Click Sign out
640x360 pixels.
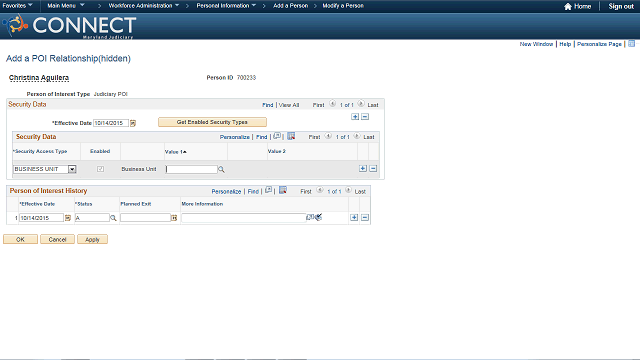tap(621, 6)
